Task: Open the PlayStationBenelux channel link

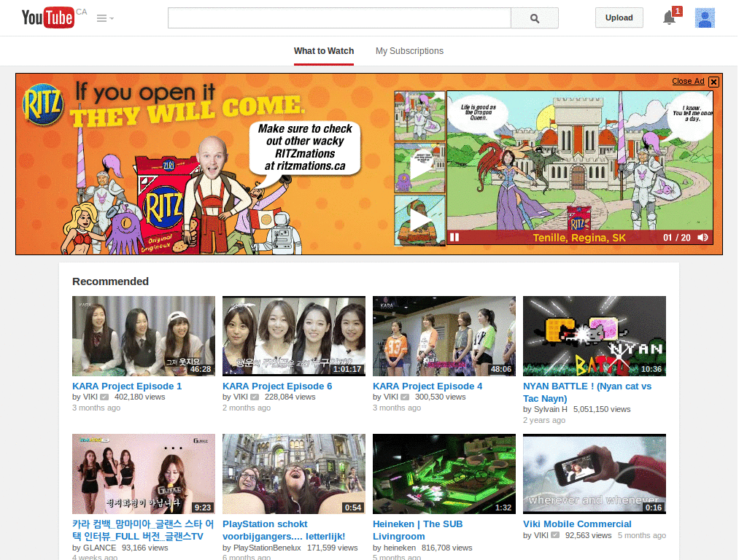Action: pos(267,548)
